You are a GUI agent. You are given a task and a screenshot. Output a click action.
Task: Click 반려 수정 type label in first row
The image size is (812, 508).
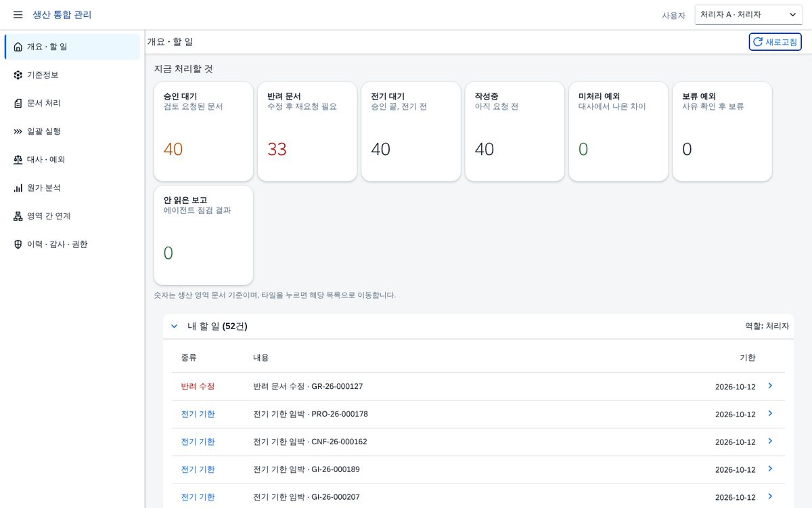coord(198,386)
